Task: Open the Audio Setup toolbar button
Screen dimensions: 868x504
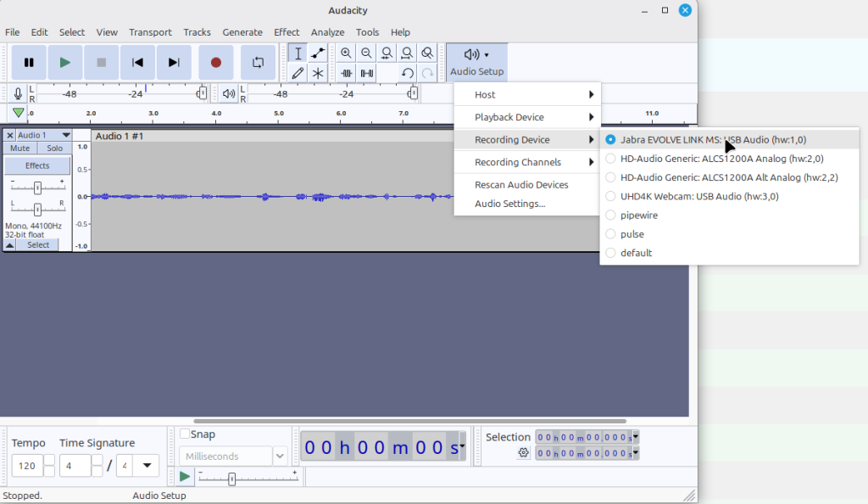Action: click(476, 62)
